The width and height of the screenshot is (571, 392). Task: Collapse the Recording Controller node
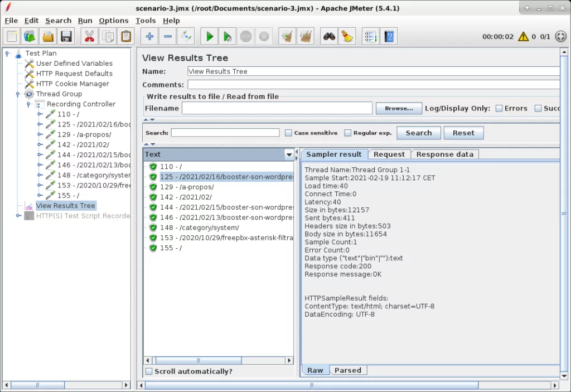click(x=28, y=105)
